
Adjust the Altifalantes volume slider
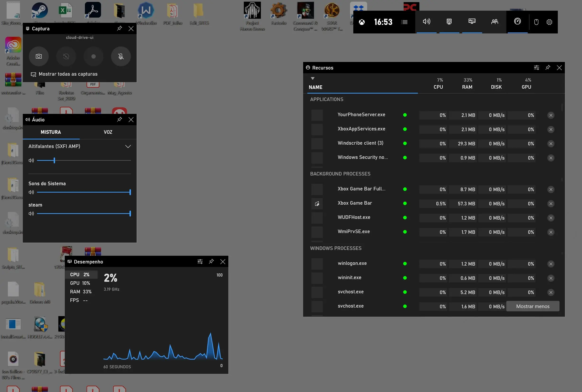click(x=84, y=161)
